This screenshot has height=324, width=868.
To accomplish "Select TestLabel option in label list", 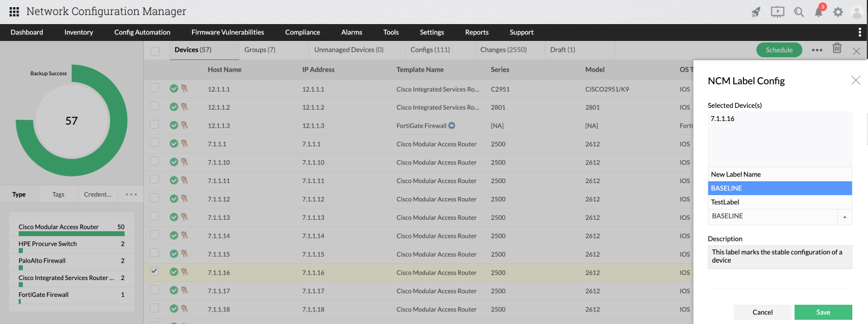I will (780, 202).
